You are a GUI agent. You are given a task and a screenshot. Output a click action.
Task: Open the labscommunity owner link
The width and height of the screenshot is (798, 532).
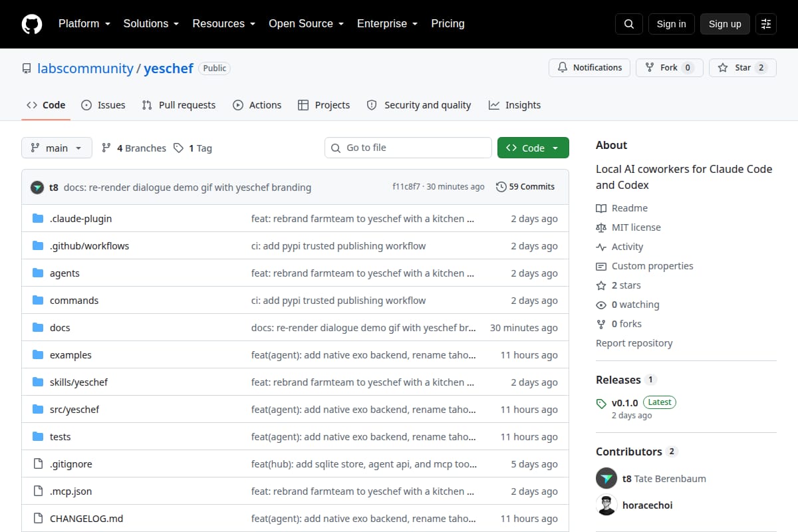pyautogui.click(x=85, y=68)
